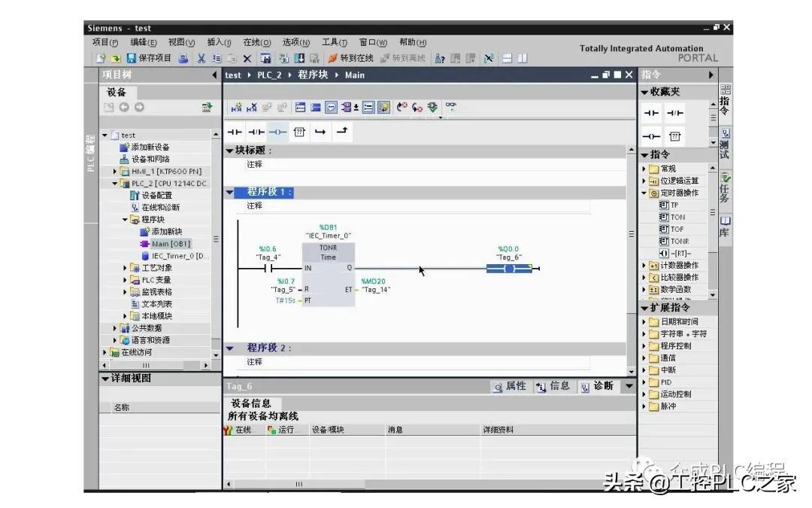812x508 pixels.
Task: Click the horizontal scrollbar of device info table
Action: (x=298, y=484)
